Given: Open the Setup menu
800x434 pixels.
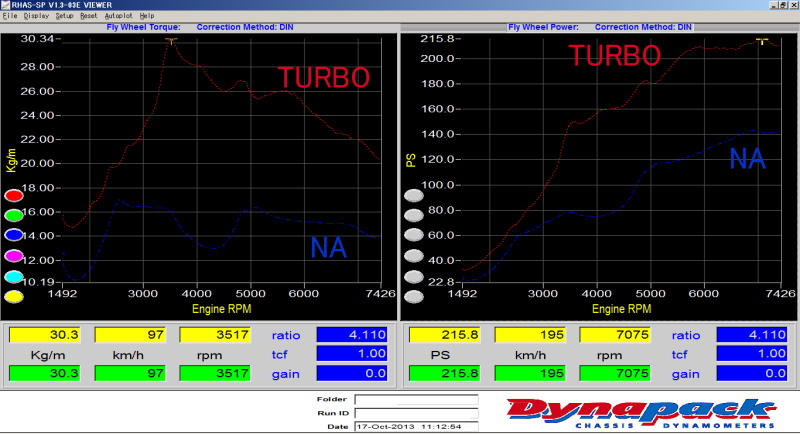Looking at the screenshot, I should [64, 16].
